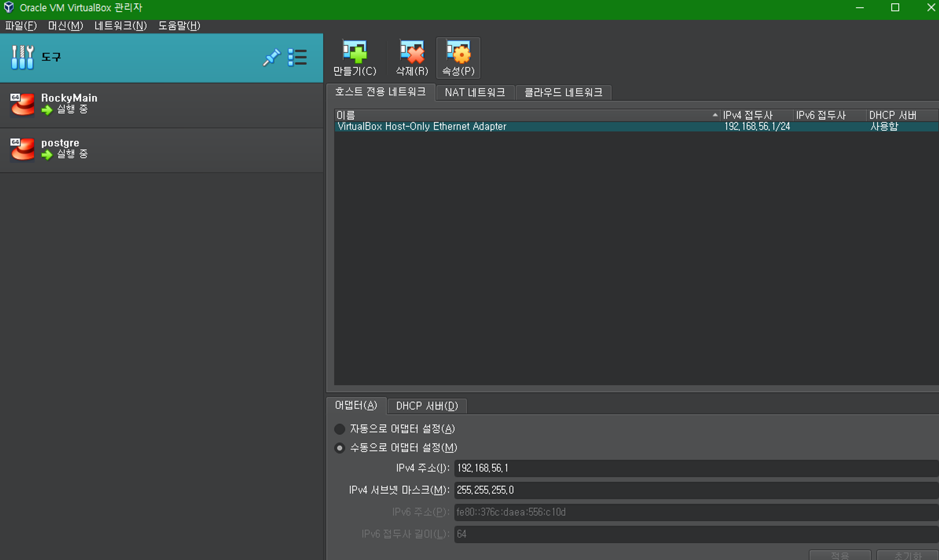Switch to NAT 네트워크 tab
939x560 pixels.
pyautogui.click(x=475, y=92)
